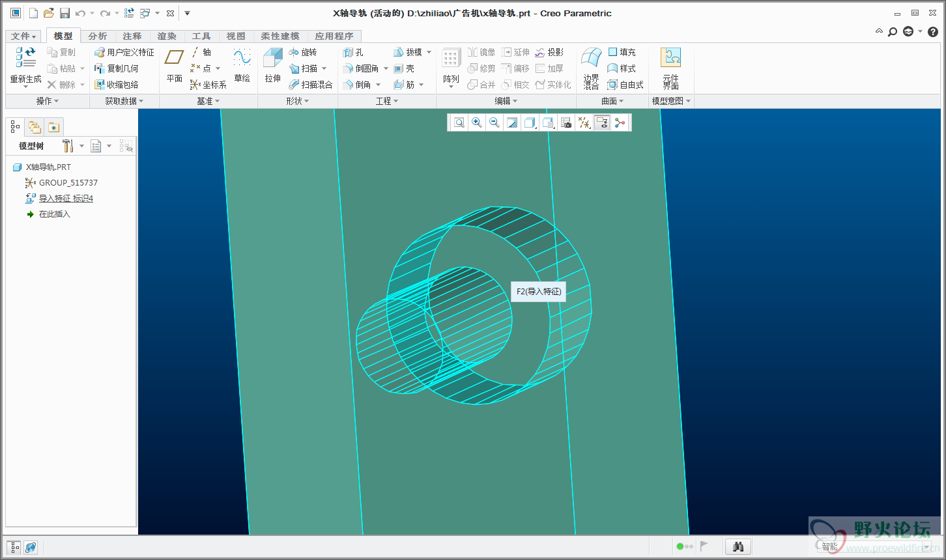Click 用户定义特征 button
This screenshot has width=946, height=560.
124,52
